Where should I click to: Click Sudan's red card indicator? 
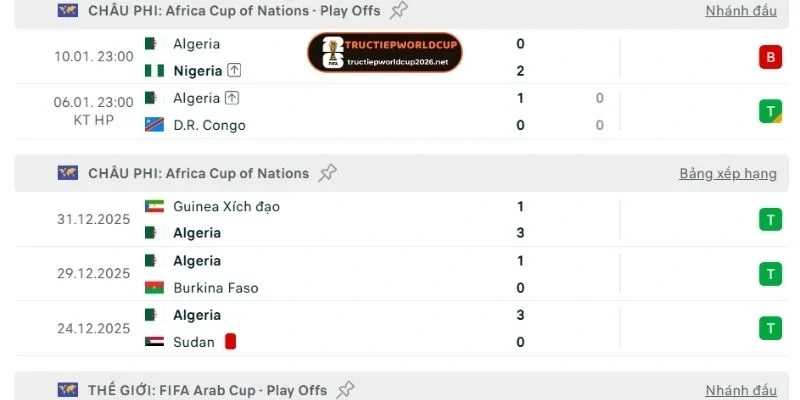[230, 342]
